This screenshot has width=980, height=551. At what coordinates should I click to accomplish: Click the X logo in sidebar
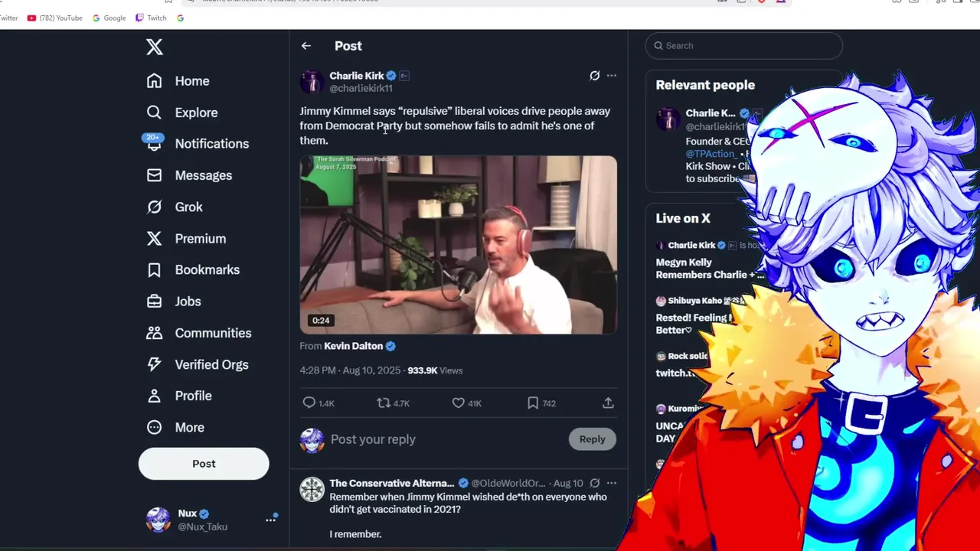tap(155, 47)
